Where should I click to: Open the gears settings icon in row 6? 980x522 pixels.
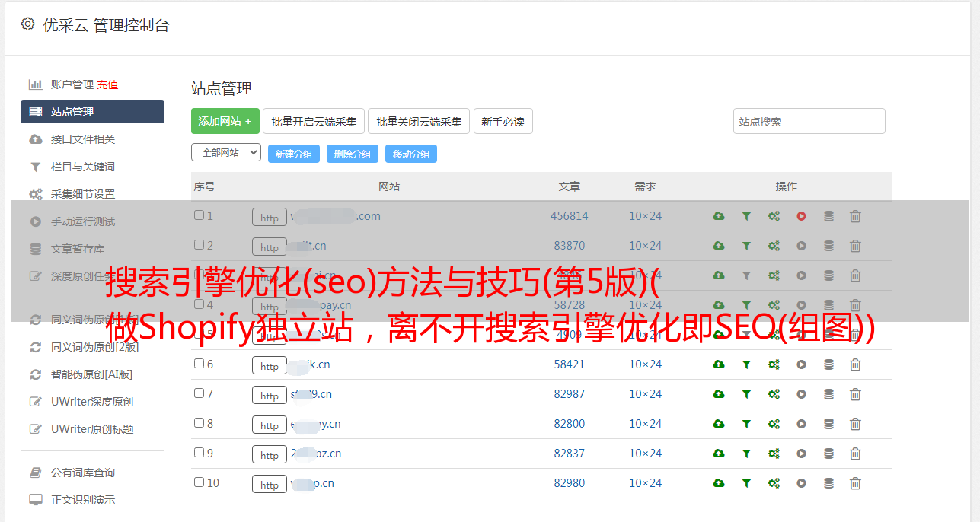click(x=774, y=364)
